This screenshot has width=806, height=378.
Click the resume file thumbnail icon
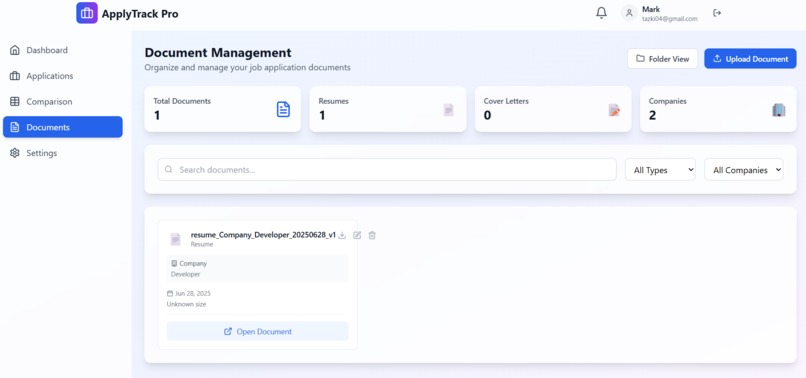(176, 239)
